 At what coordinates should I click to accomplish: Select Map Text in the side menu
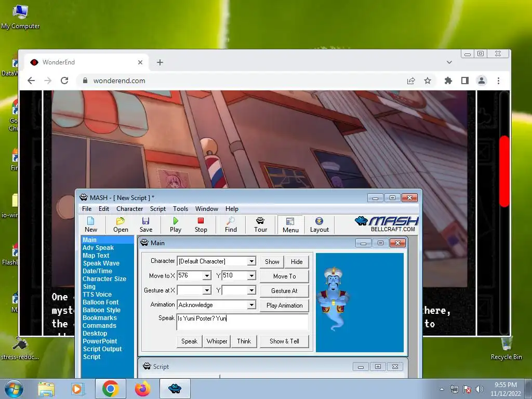96,256
